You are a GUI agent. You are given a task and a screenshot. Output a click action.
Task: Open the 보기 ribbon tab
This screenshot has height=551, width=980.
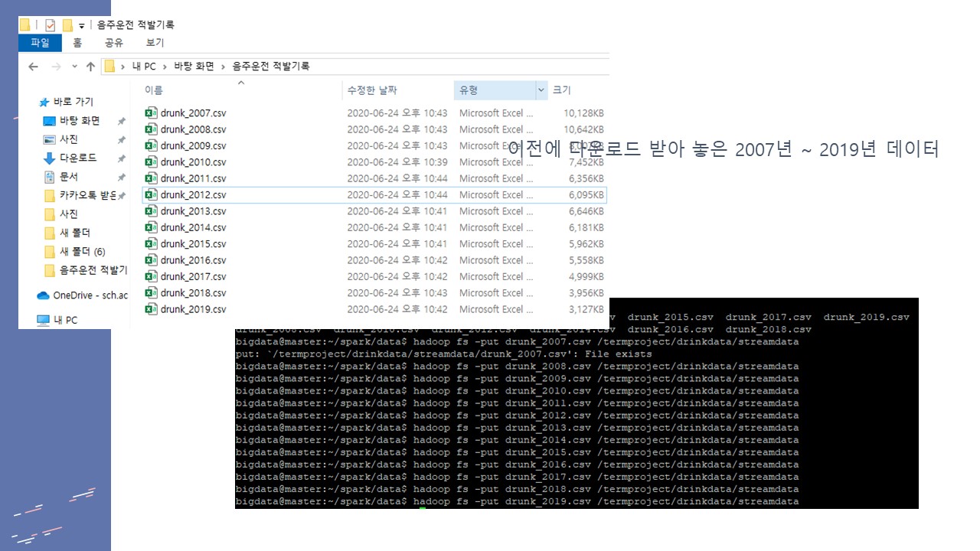[155, 43]
